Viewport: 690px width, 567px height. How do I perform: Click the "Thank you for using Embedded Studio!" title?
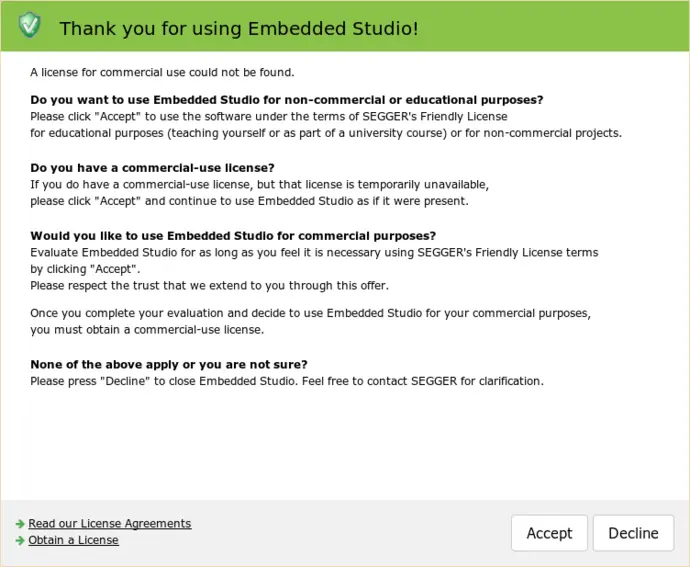[238, 28]
